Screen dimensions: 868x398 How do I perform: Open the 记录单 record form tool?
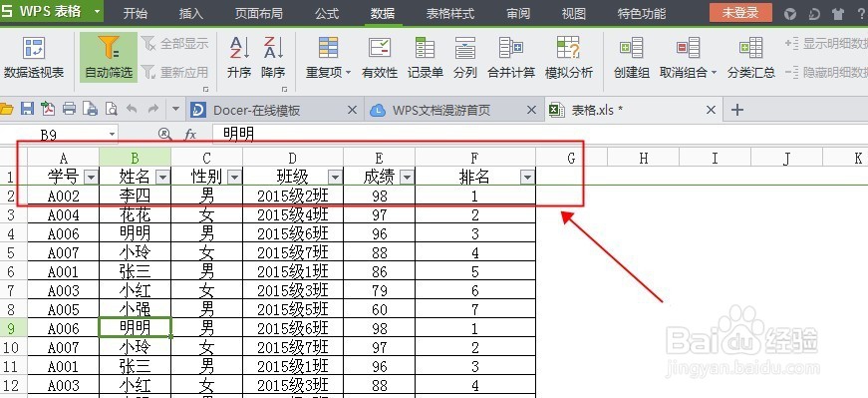point(426,57)
